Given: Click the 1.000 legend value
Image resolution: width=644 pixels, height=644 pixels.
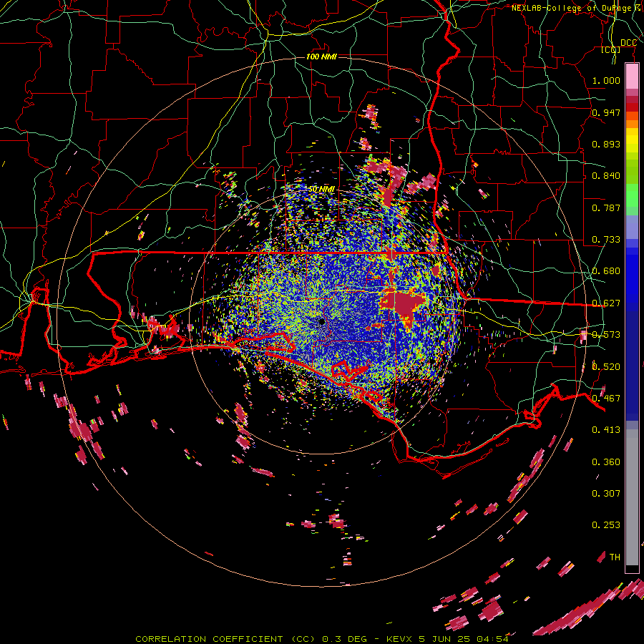Looking at the screenshot, I should (x=606, y=80).
